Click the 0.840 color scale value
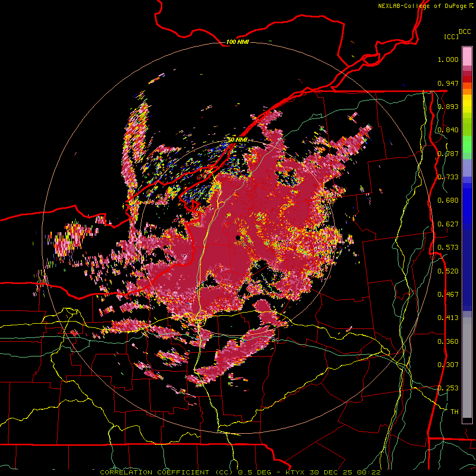476x476 pixels. click(448, 130)
